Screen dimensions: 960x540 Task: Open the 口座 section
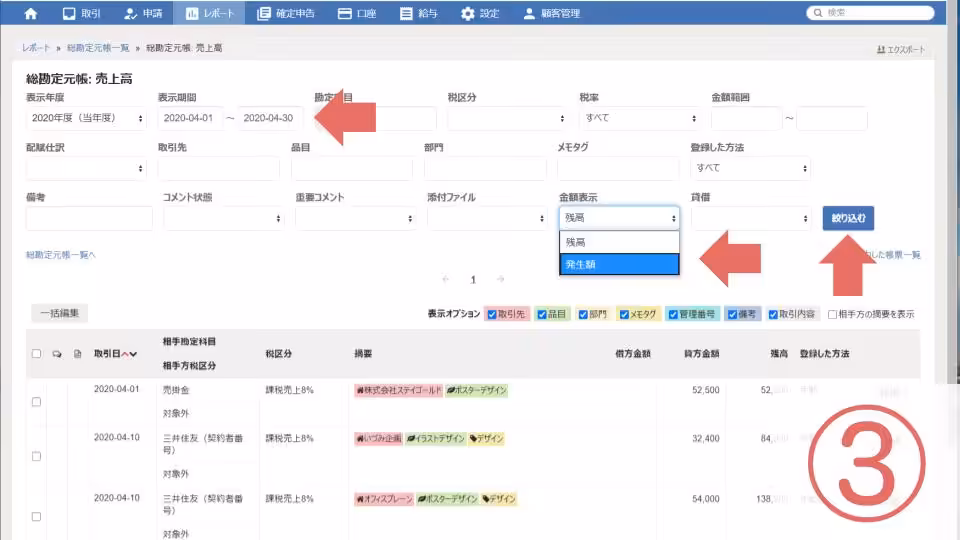click(357, 14)
